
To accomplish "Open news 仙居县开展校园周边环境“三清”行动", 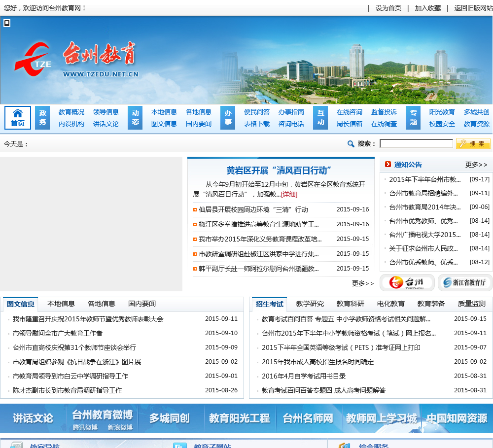I will click(x=253, y=209).
